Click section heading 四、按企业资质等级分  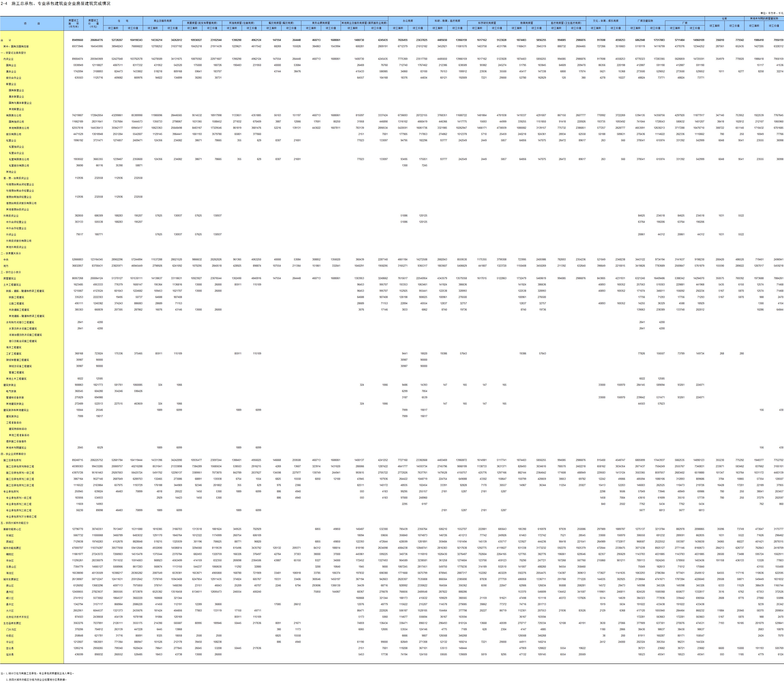point(14,454)
